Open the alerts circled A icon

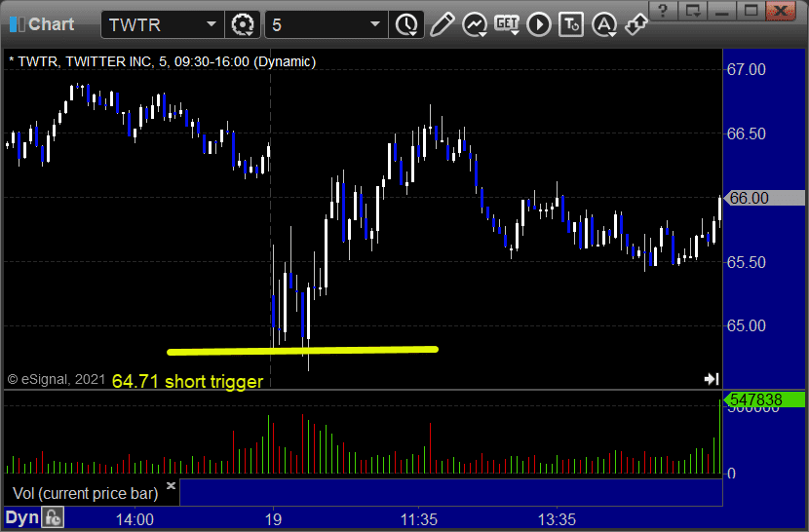click(x=603, y=24)
